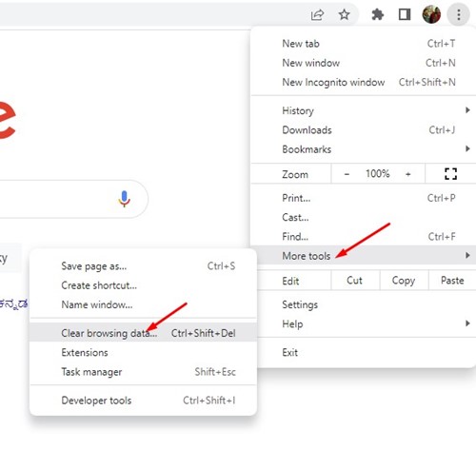Image resolution: width=476 pixels, height=450 pixels.
Task: Toggle the side panel icon
Action: [x=405, y=14]
